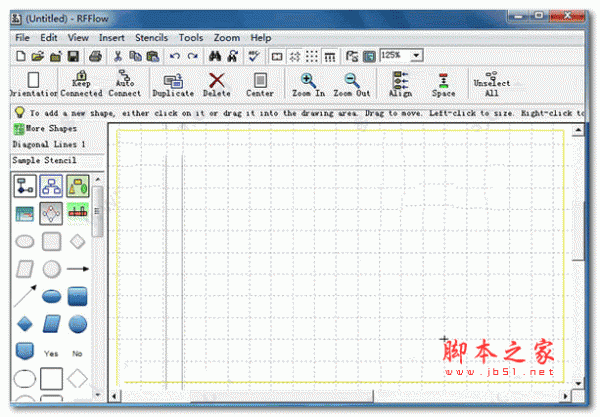Choose the gray ellipse shape
The height and width of the screenshot is (417, 600).
(25, 242)
